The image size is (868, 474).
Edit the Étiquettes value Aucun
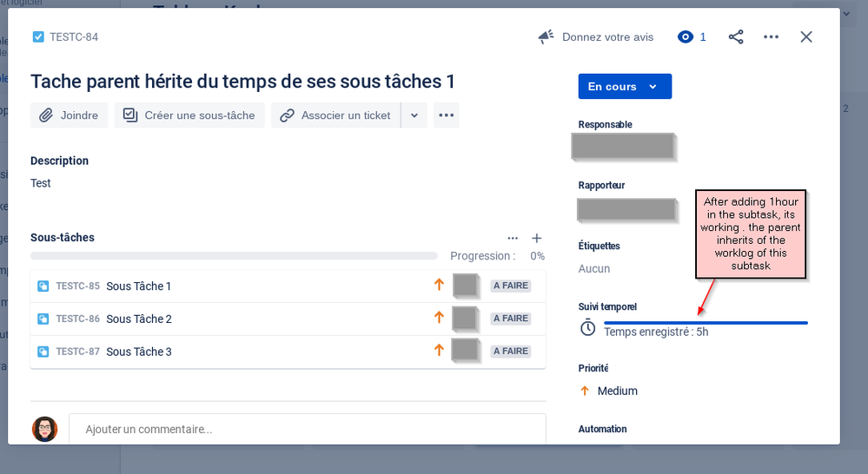pyautogui.click(x=594, y=269)
